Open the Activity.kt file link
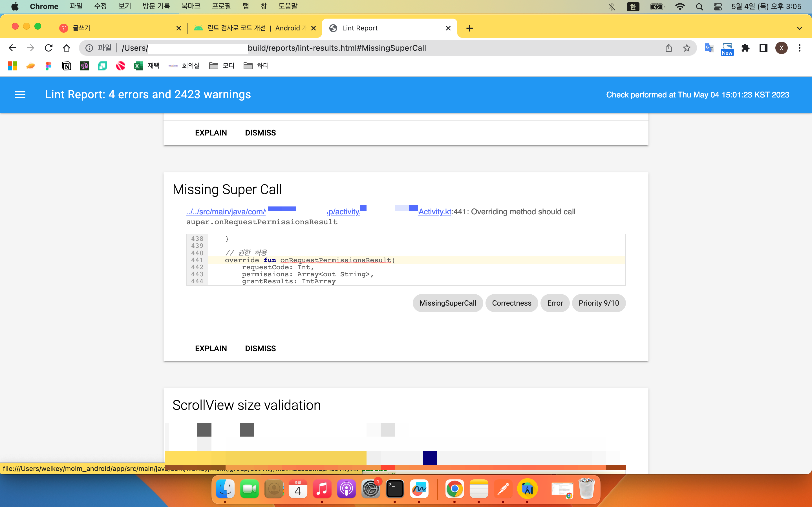The image size is (812, 507). (x=435, y=212)
